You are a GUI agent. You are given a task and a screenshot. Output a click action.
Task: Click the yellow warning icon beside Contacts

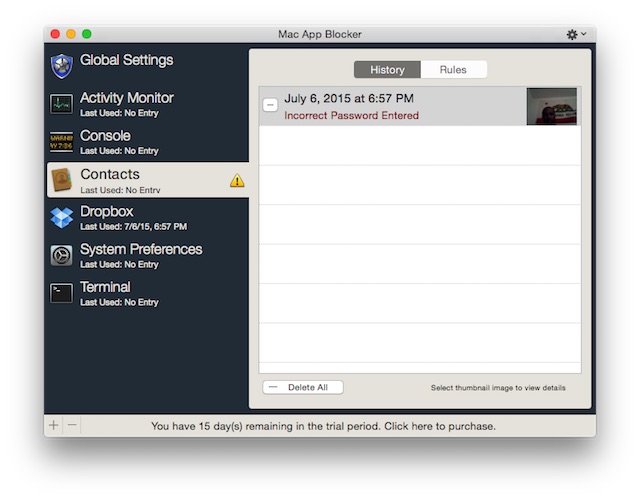click(237, 181)
